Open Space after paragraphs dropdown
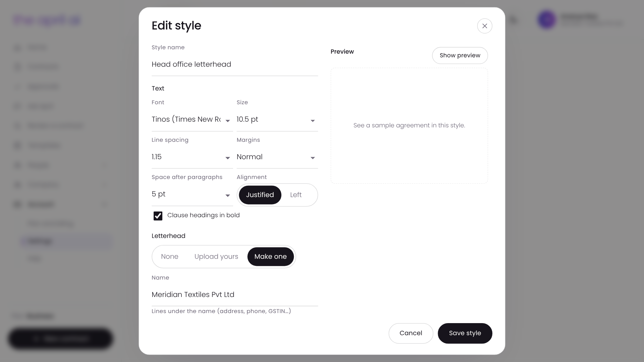 pyautogui.click(x=192, y=194)
